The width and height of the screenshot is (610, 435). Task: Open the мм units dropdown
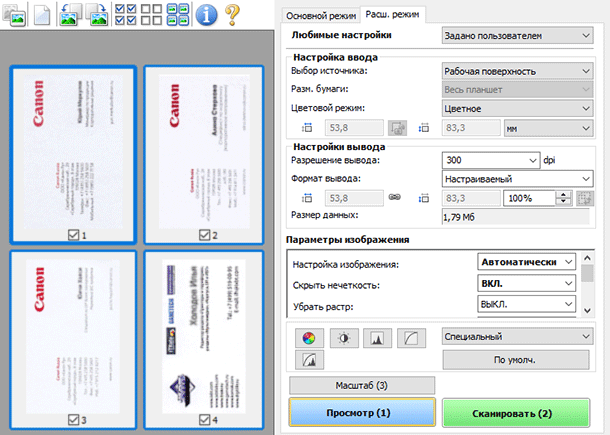click(549, 128)
